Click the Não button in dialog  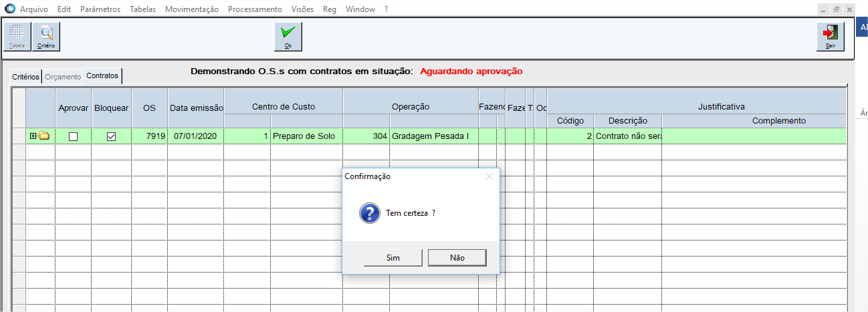(x=457, y=258)
